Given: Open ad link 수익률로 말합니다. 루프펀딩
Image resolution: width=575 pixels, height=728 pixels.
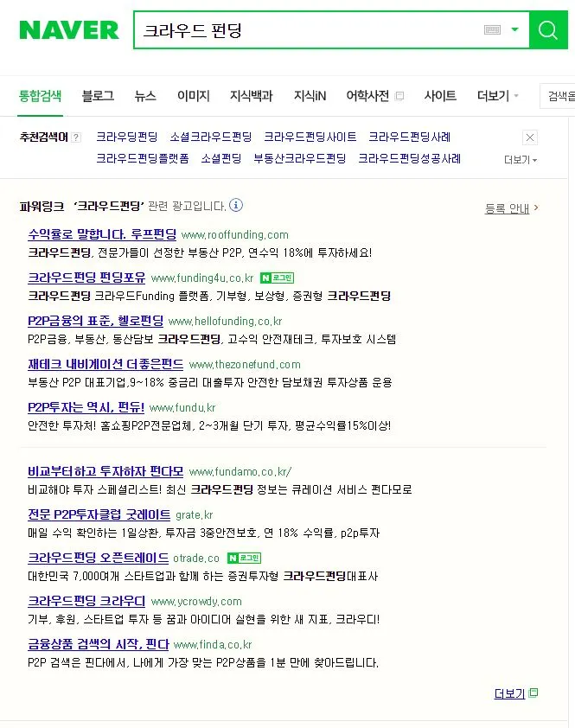Looking at the screenshot, I should click(x=102, y=234).
